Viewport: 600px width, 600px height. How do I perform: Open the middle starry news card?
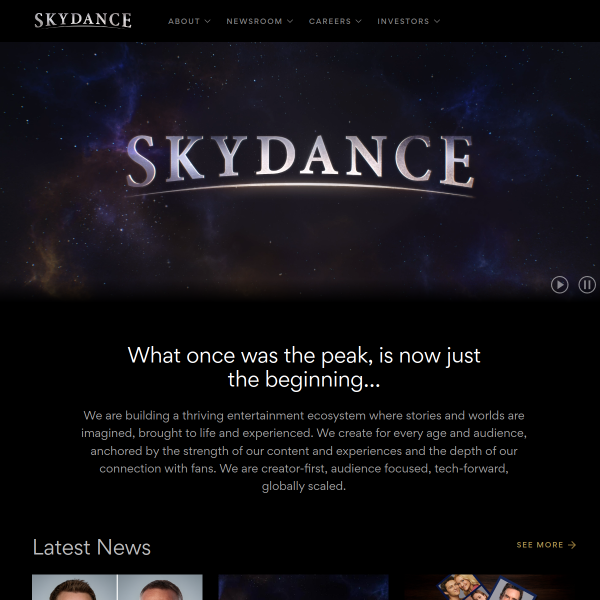(x=303, y=587)
